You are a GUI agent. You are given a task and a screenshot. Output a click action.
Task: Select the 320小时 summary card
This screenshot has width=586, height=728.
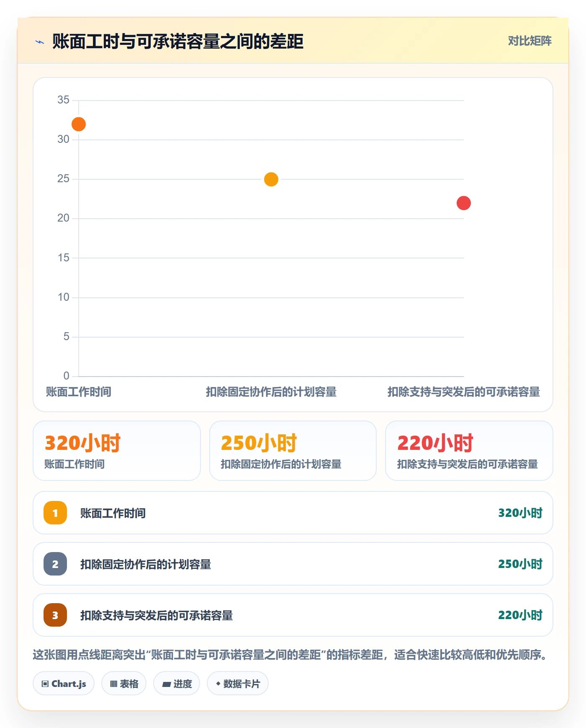[x=117, y=451]
